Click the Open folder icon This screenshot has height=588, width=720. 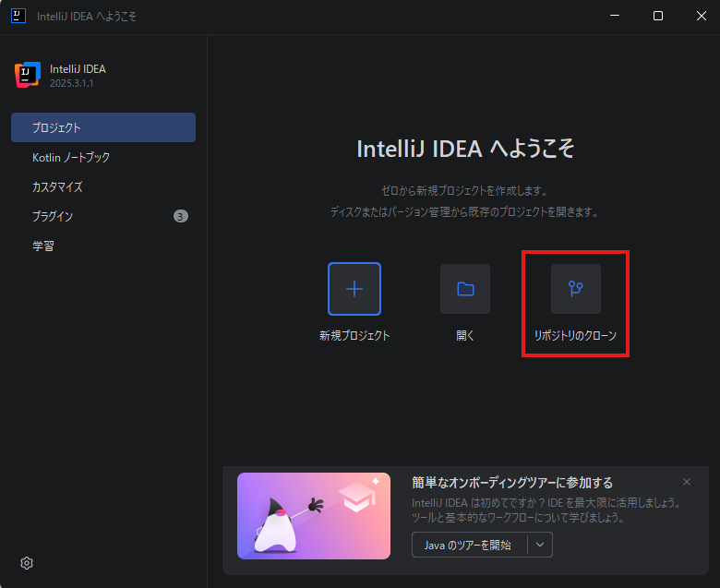[x=465, y=289]
